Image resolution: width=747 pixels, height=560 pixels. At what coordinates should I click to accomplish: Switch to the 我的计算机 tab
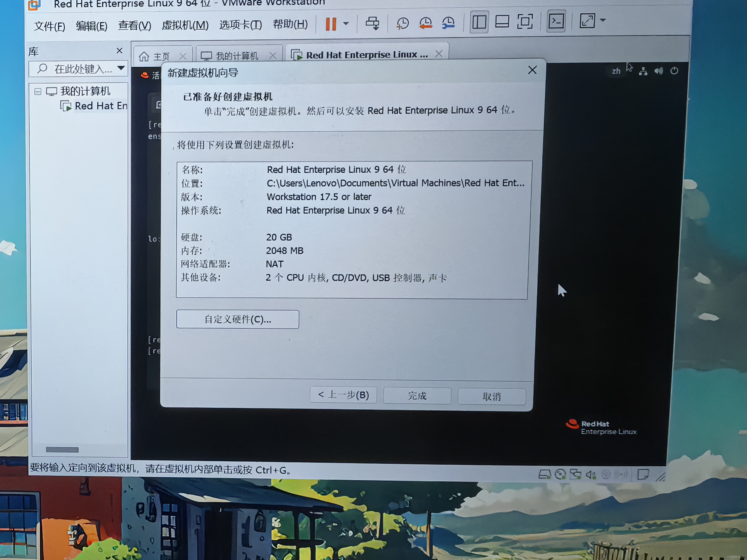(x=237, y=56)
